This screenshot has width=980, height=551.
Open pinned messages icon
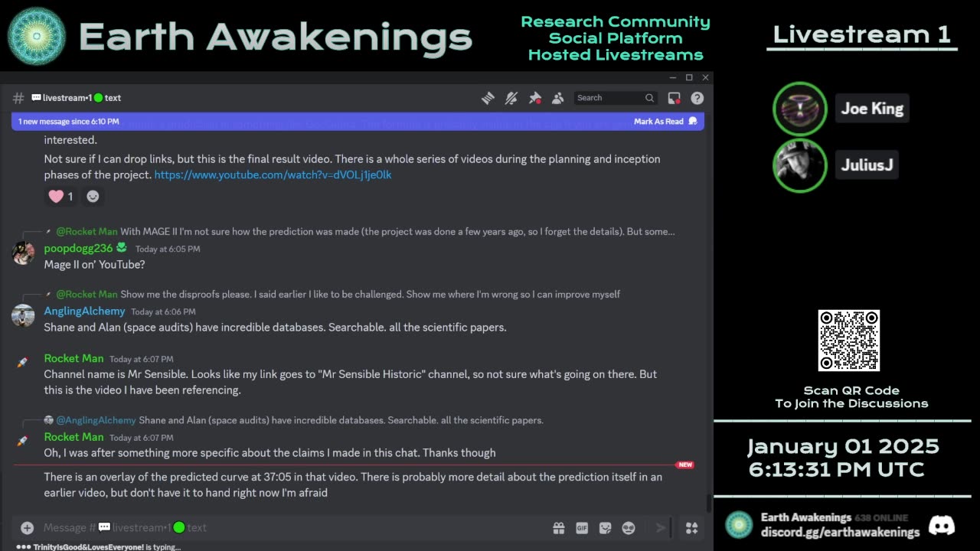(x=535, y=98)
